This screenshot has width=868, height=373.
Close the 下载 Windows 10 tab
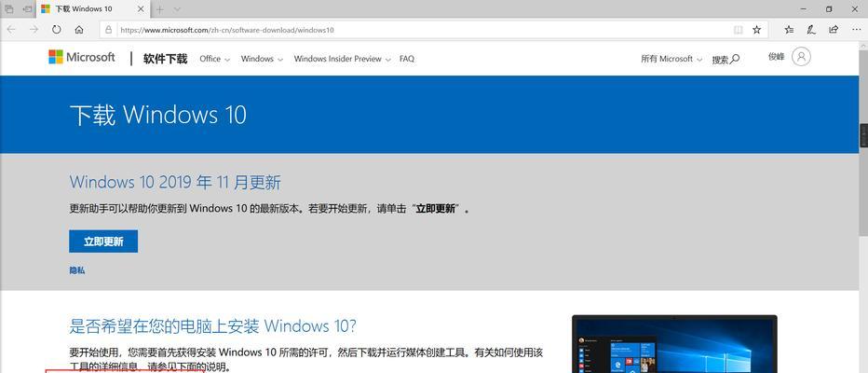pos(142,9)
